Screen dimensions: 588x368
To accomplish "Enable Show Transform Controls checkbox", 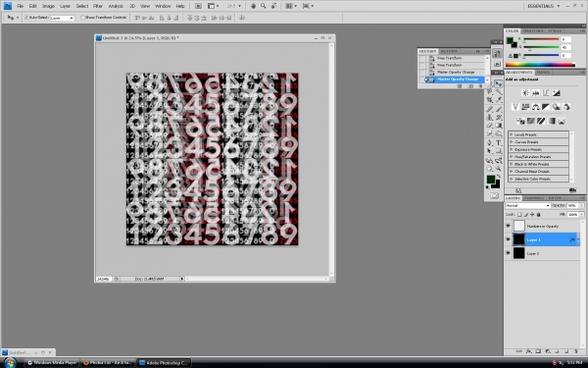I will tap(82, 18).
